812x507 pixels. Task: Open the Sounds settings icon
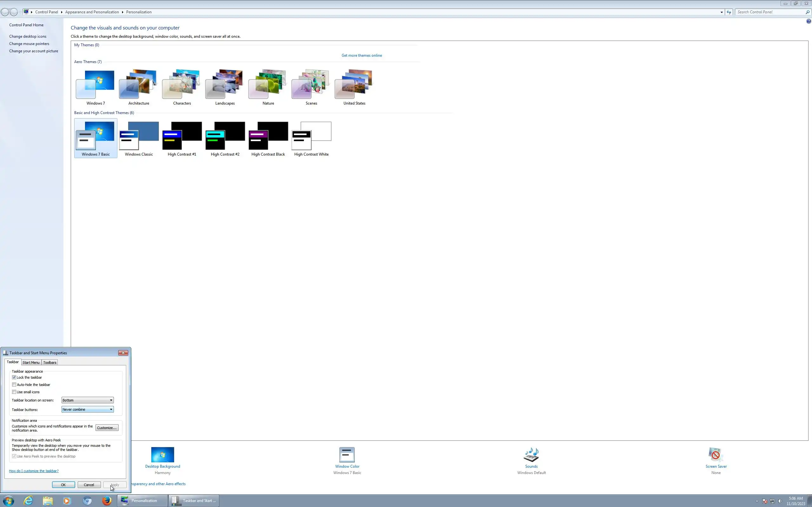(531, 455)
